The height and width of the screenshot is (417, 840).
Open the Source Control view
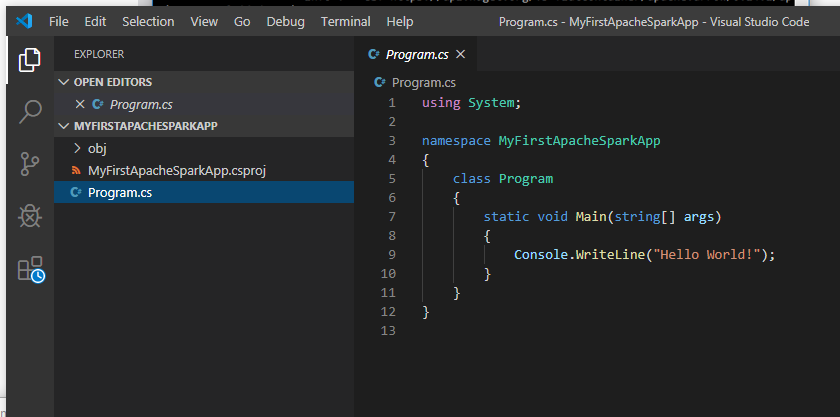pyautogui.click(x=30, y=164)
